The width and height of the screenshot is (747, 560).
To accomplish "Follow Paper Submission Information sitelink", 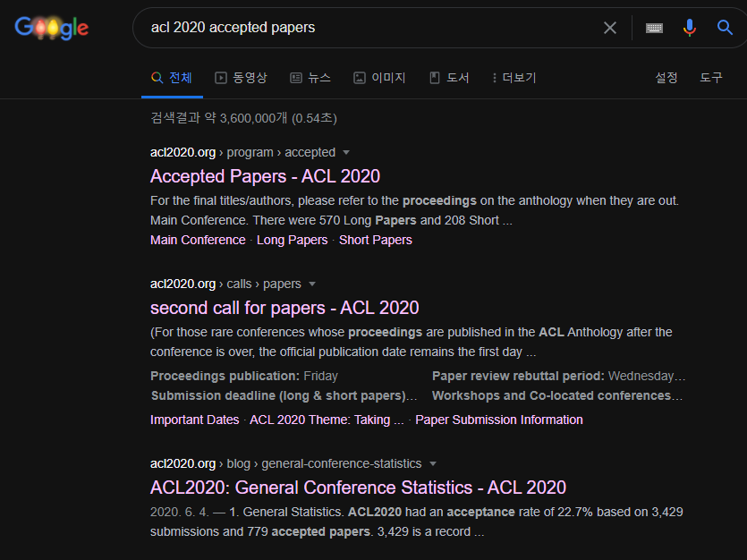I will (499, 420).
